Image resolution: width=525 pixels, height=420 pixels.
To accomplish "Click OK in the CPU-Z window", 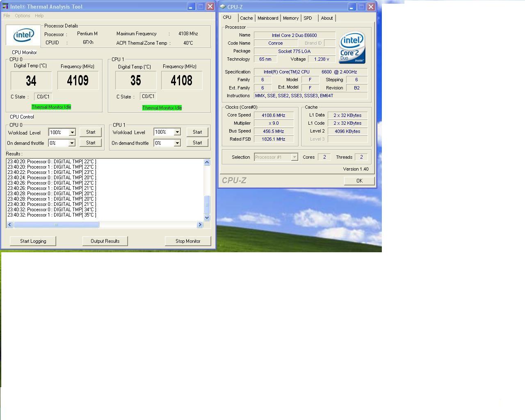I will 359,181.
